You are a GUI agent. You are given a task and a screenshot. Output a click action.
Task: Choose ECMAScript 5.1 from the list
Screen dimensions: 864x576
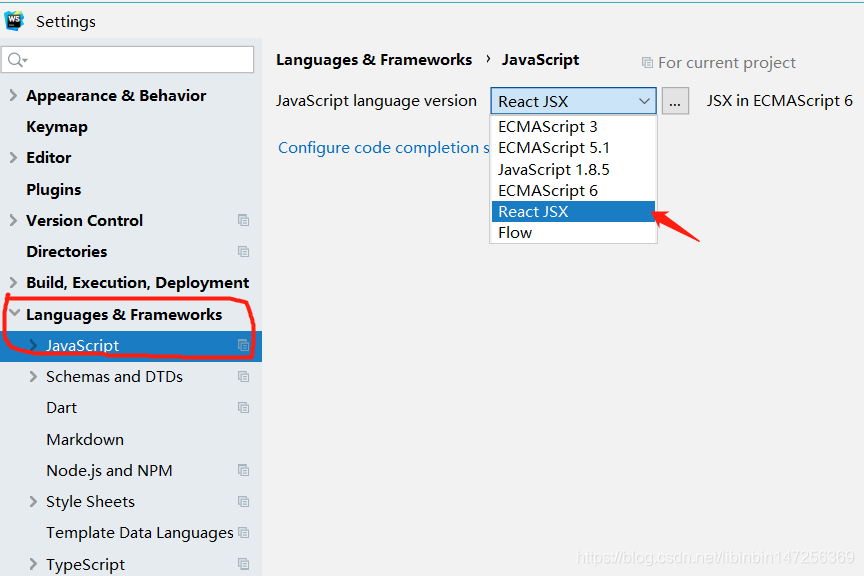pos(573,148)
